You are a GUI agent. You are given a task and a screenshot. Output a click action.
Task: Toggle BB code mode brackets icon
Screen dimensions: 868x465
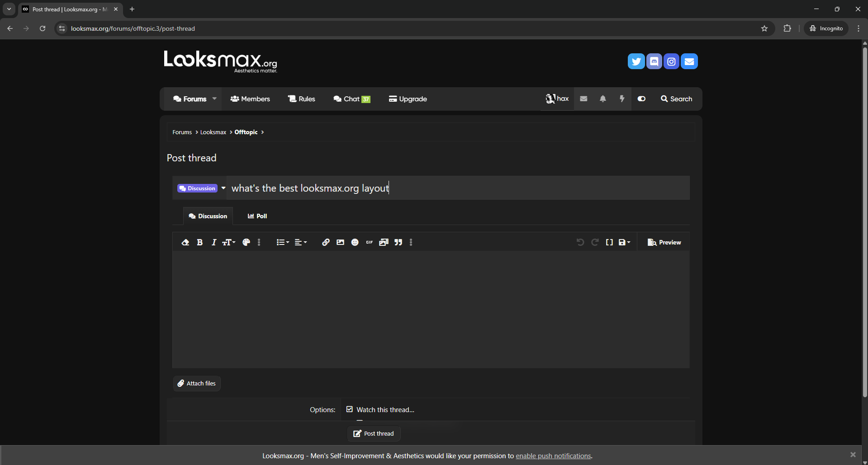[x=609, y=243]
